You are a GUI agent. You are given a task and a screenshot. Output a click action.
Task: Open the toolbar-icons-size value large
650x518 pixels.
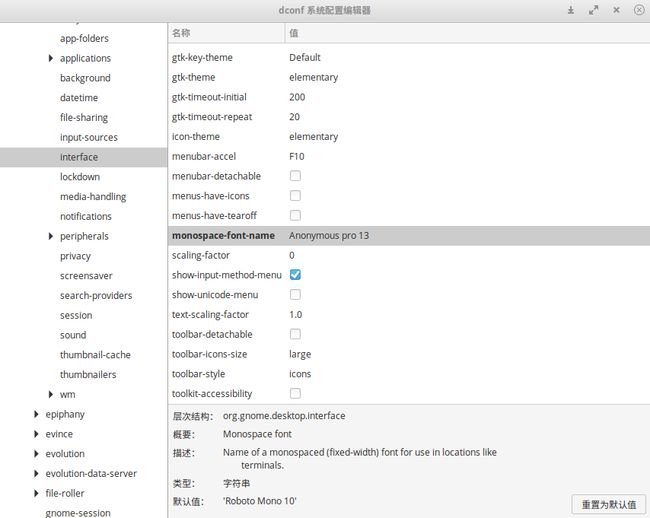(300, 354)
